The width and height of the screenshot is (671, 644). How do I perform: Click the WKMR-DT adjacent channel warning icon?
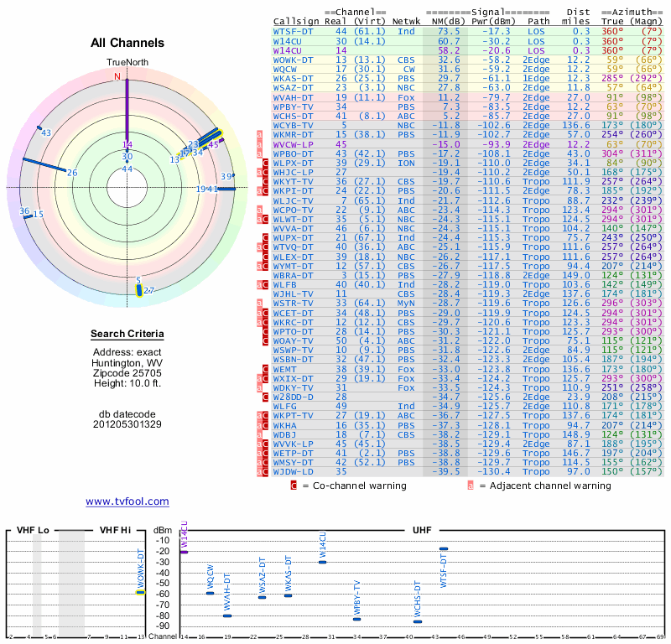point(259,135)
